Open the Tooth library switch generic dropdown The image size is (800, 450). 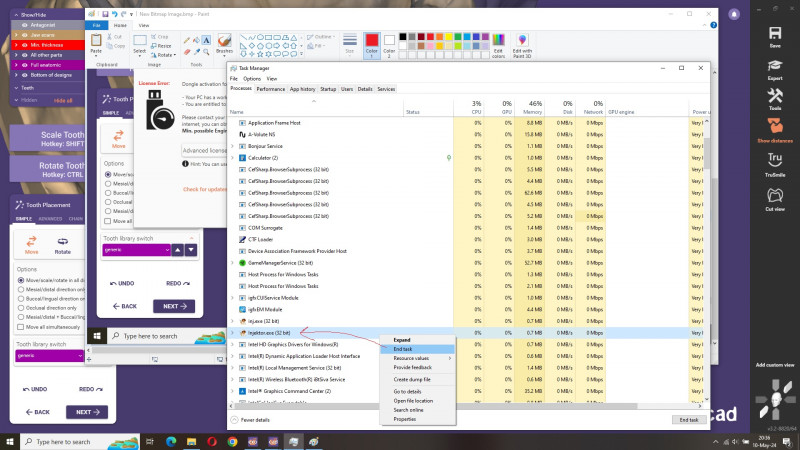pos(46,355)
